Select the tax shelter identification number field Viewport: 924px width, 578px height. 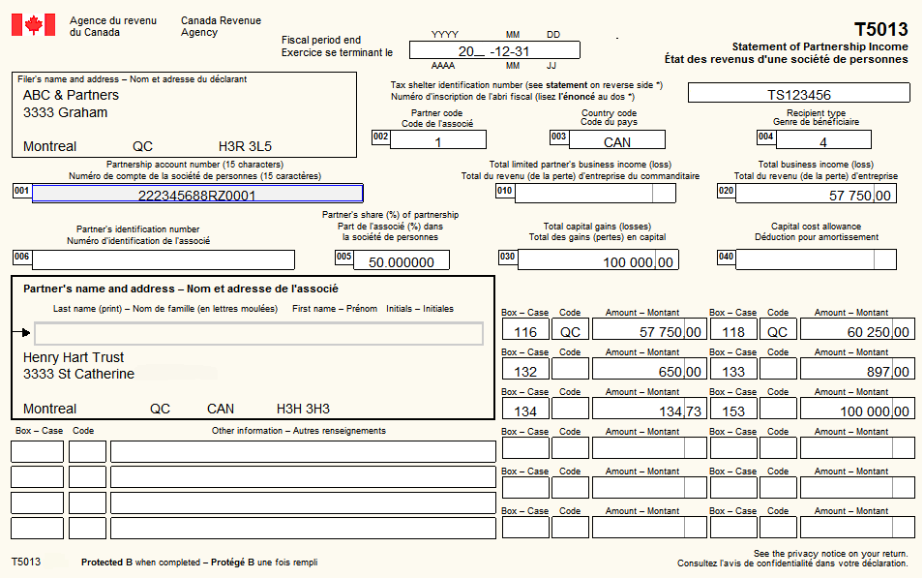pyautogui.click(x=798, y=94)
